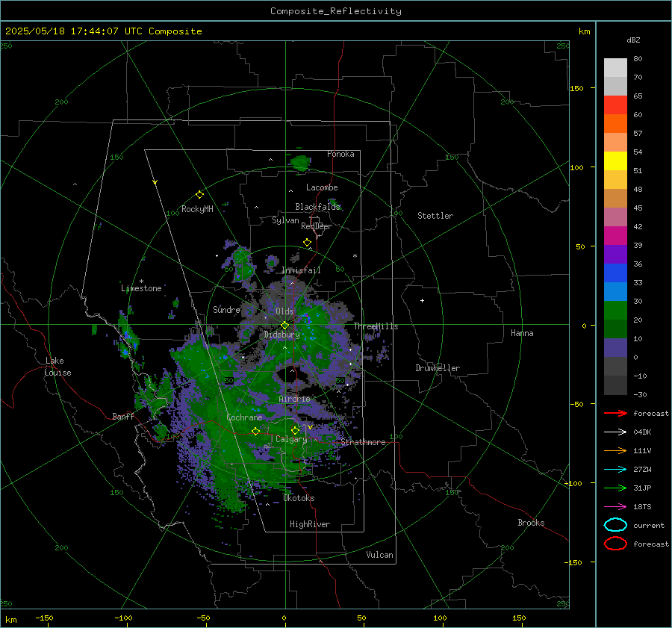Click the yellow diamond marker below RedDeer
Screen dimensions: 672x628
pos(307,243)
